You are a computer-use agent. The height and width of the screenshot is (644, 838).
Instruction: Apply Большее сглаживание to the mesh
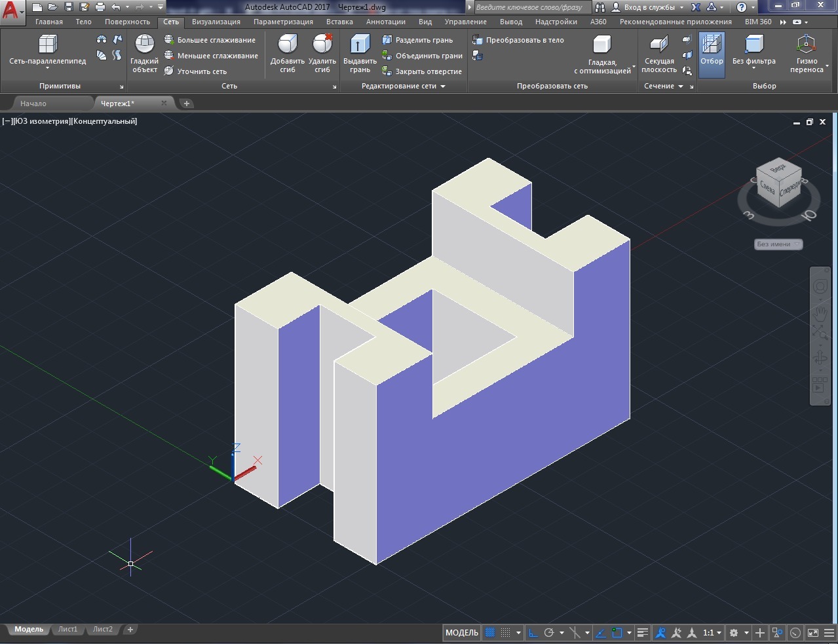[x=210, y=40]
